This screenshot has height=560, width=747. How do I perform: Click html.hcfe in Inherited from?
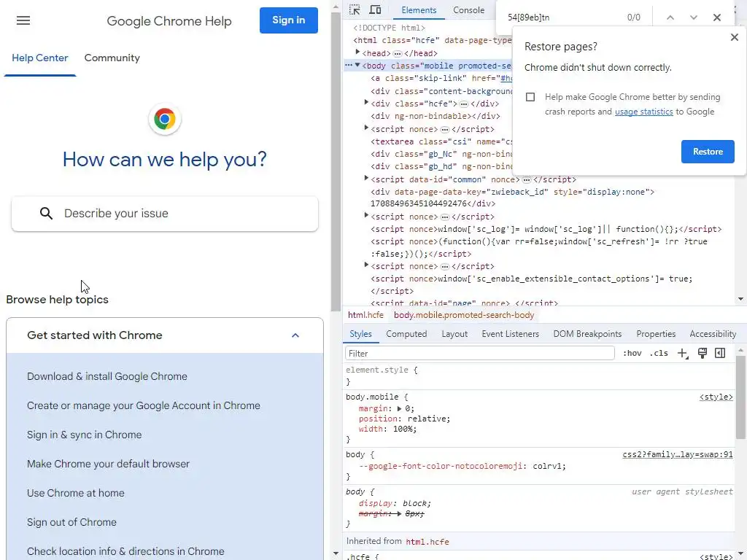tap(427, 542)
